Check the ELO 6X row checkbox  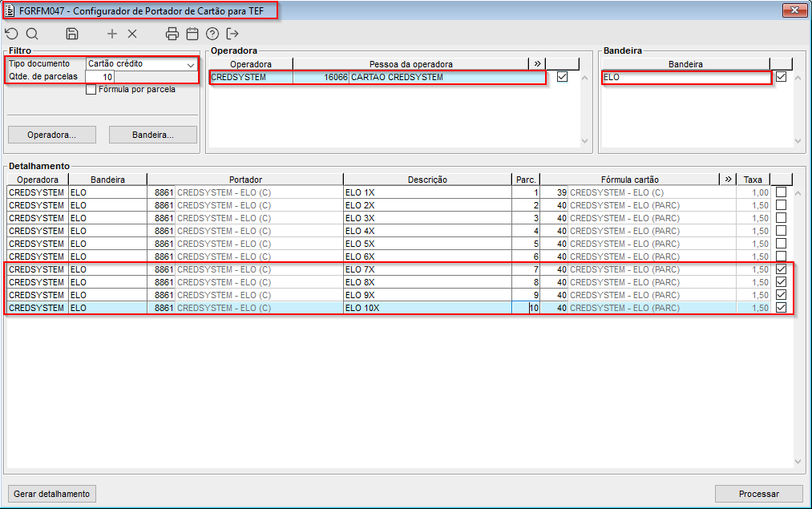[x=781, y=257]
